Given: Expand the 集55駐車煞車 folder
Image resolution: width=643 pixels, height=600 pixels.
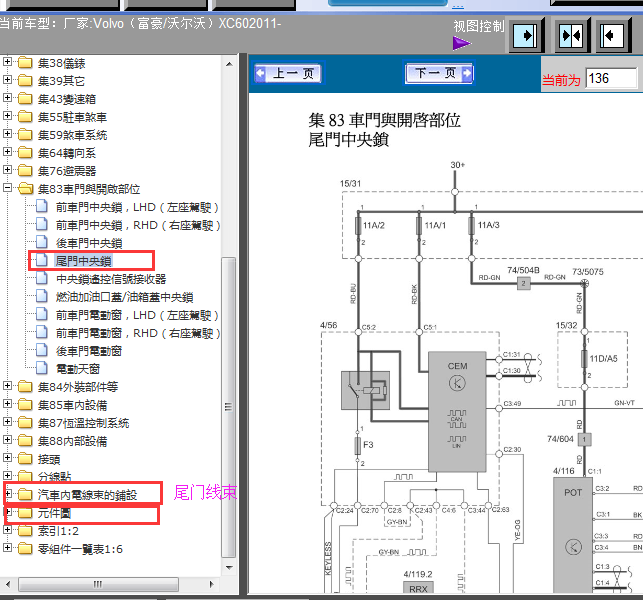Looking at the screenshot, I should click(7, 116).
